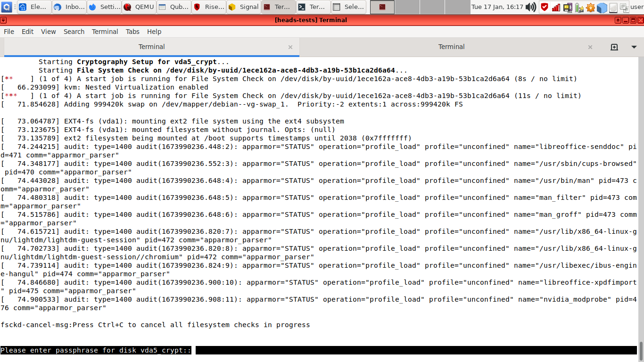The image size is (644, 362).
Task: Click the QEMU taskbar icon
Action: point(139,7)
